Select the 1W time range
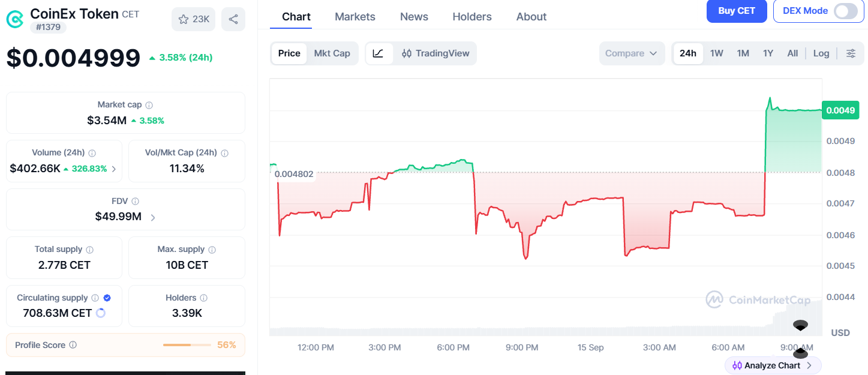 point(717,53)
